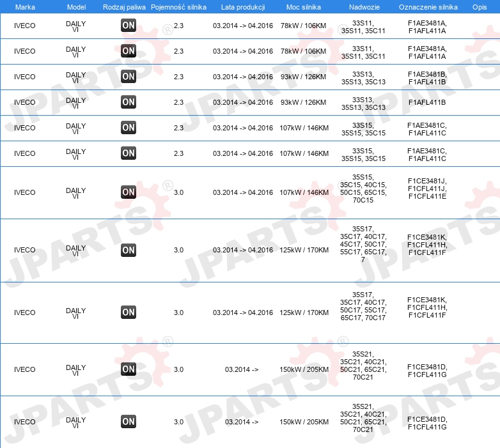
Task: Select the body cell containing 45C17
Action: (x=363, y=244)
